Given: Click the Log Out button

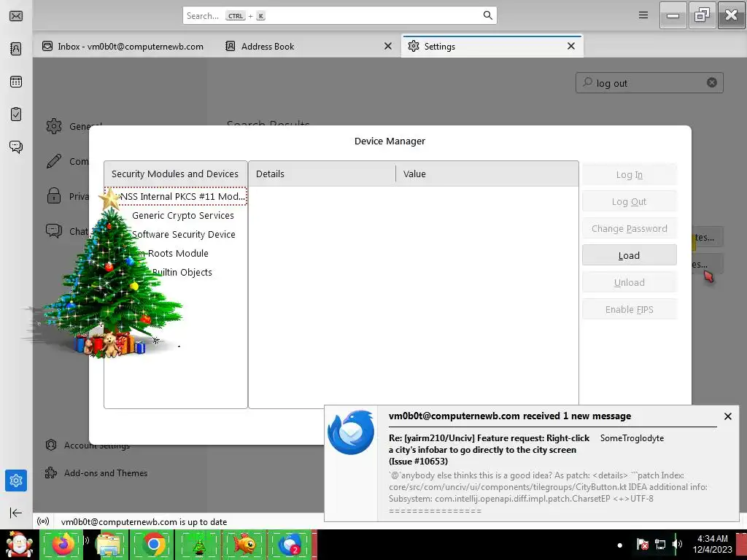Looking at the screenshot, I should pyautogui.click(x=629, y=201).
